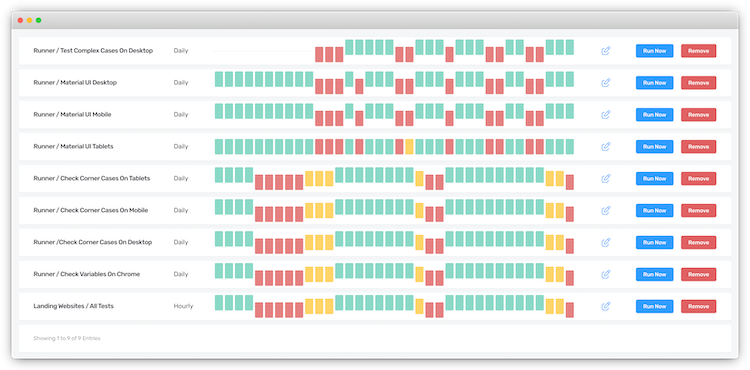Remove Landing Websites / All Tests
Image resolution: width=750 pixels, height=370 pixels.
click(698, 306)
